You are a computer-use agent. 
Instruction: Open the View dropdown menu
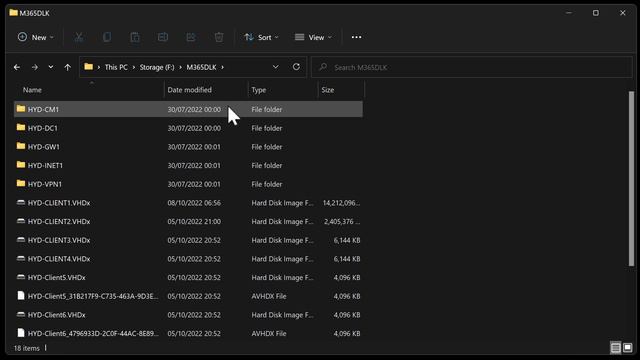(313, 37)
